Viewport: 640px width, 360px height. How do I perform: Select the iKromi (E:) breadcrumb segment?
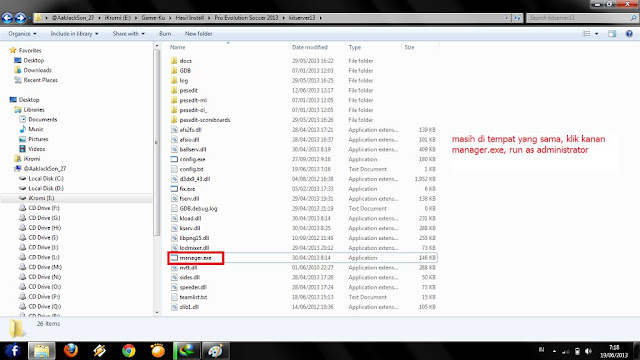click(x=118, y=18)
